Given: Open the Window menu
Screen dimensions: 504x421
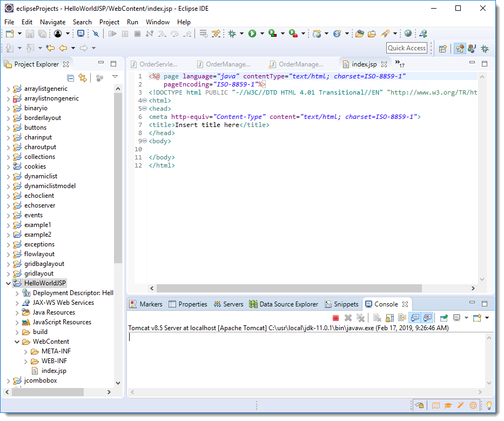Looking at the screenshot, I should [x=158, y=22].
